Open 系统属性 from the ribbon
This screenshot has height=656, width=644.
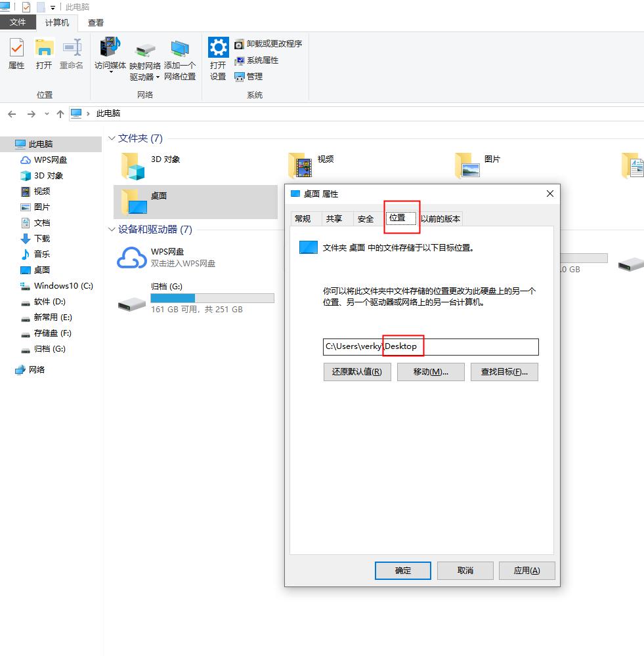tap(256, 60)
